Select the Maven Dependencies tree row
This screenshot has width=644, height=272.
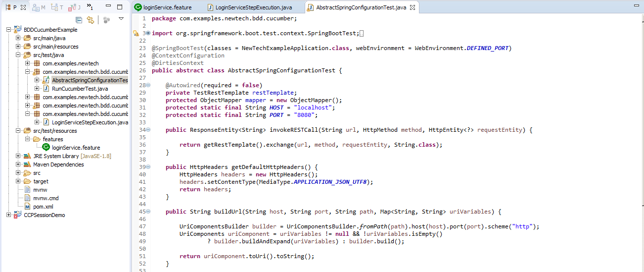(x=58, y=164)
